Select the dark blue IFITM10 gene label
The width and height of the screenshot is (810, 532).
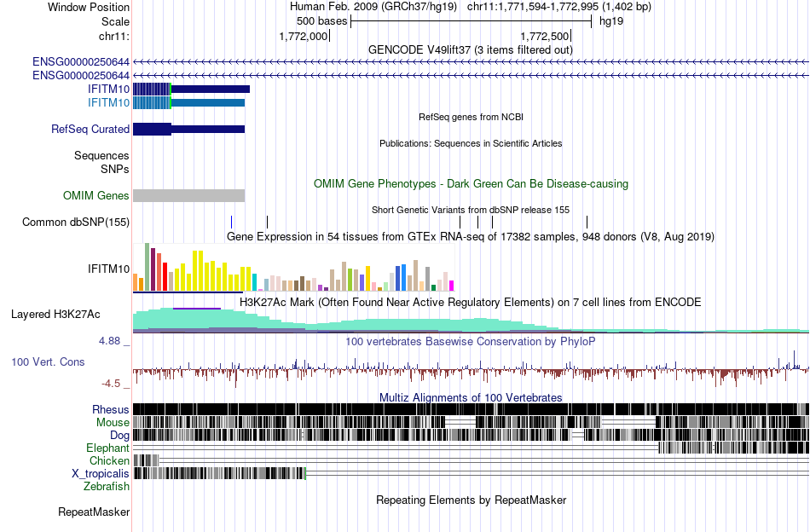(x=108, y=89)
